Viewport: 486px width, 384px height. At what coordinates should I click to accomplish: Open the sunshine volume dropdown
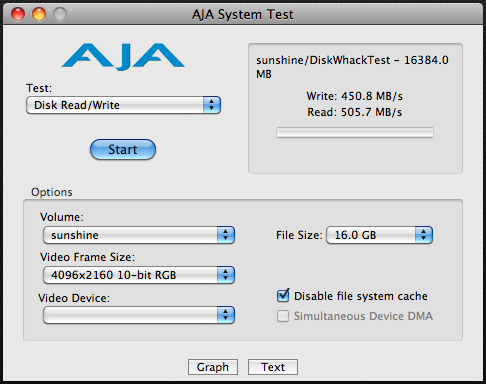coord(139,235)
